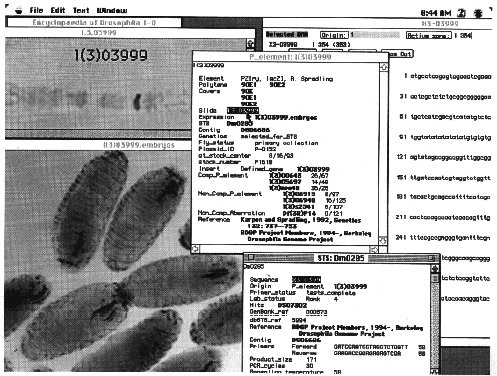Click the Active zone button
Viewport: 497px width, 376px height.
(x=429, y=35)
